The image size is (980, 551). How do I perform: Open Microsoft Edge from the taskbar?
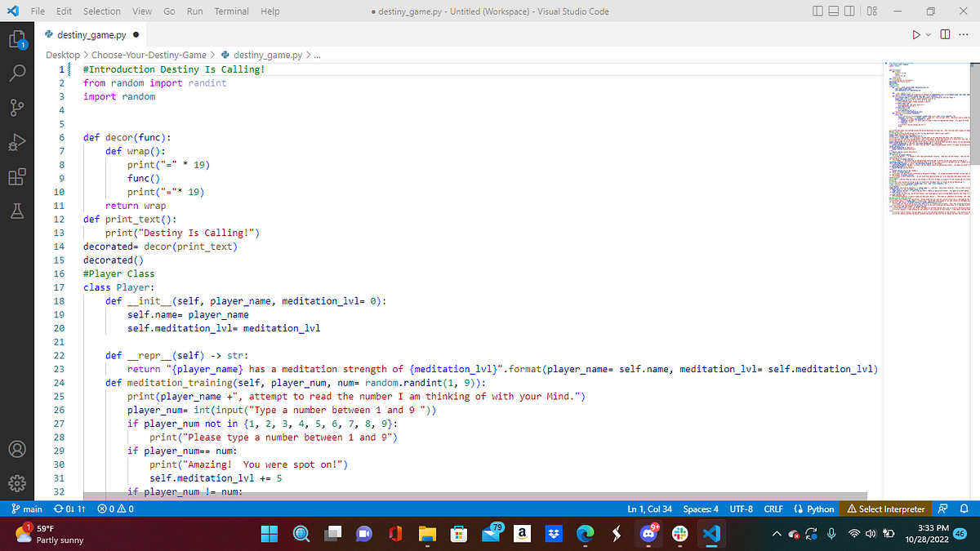coord(586,534)
